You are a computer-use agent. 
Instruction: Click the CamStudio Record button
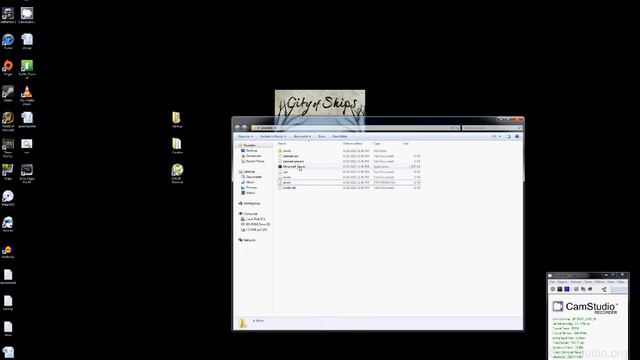tap(553, 289)
